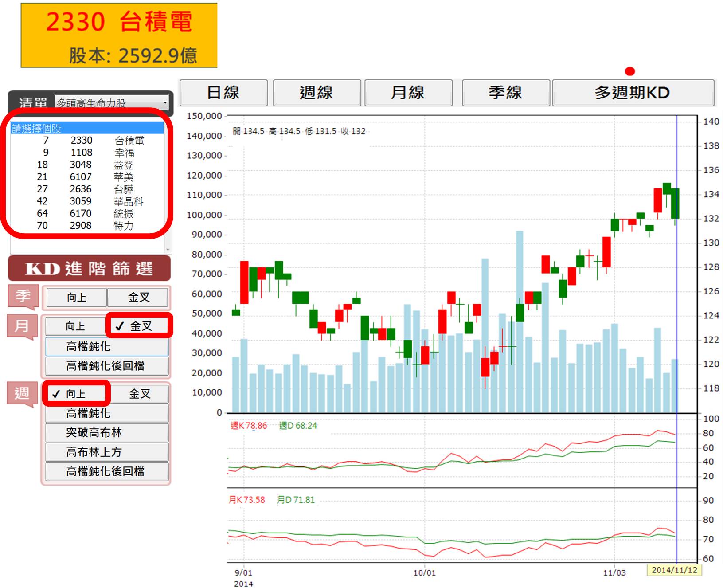
Task: Switch to the 日線 daily chart tab
Action: (x=223, y=93)
